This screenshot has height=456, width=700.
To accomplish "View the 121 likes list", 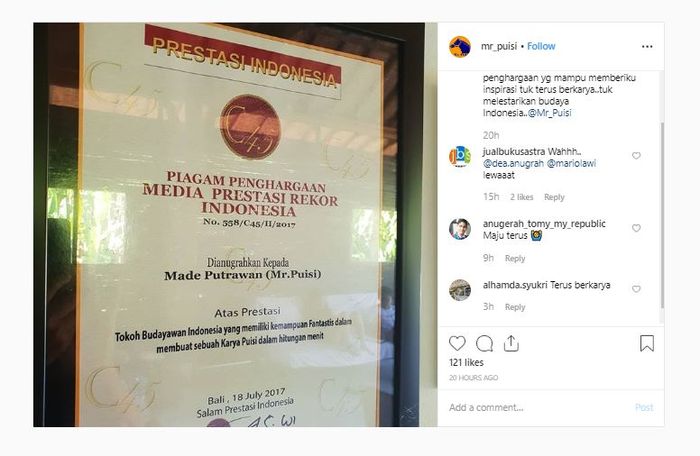I will point(466,362).
